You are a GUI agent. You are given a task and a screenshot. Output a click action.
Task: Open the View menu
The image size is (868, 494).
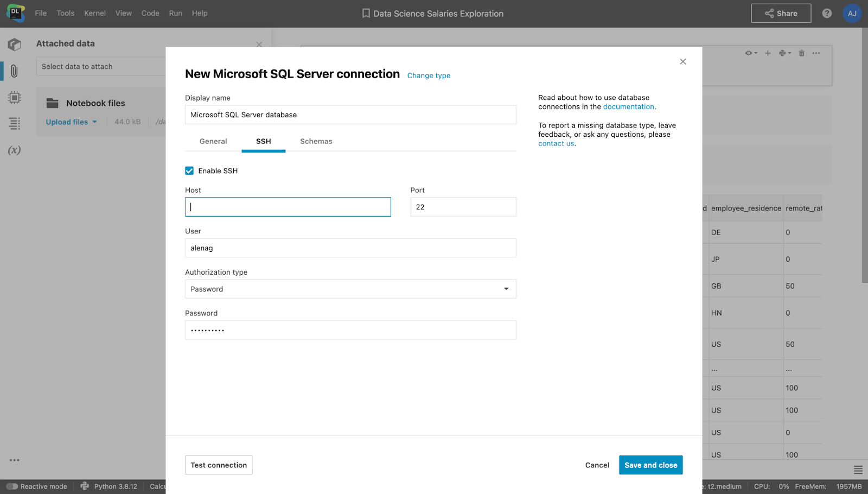click(124, 13)
